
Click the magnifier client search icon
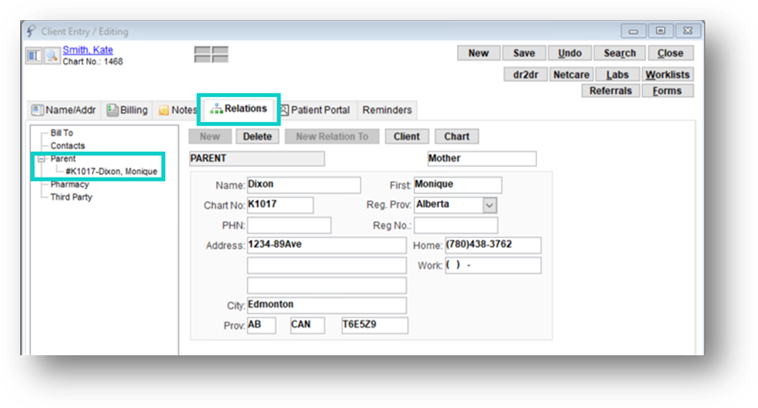tap(51, 56)
